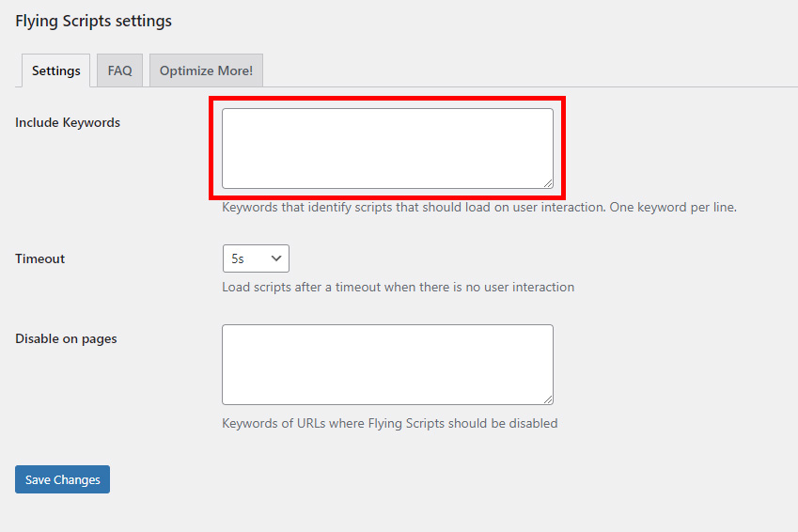This screenshot has width=798, height=532.
Task: Click the 'Load scripts after a timeout' description
Action: [398, 287]
